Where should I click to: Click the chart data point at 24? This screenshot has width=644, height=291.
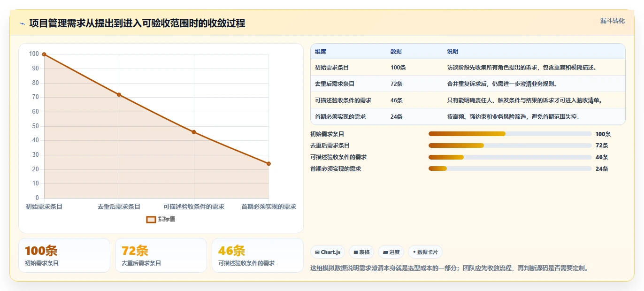point(268,164)
